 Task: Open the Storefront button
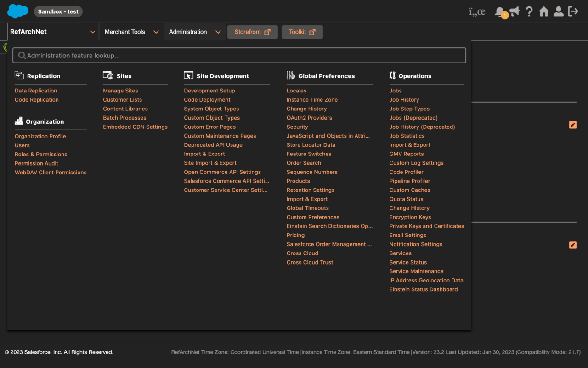coord(252,32)
